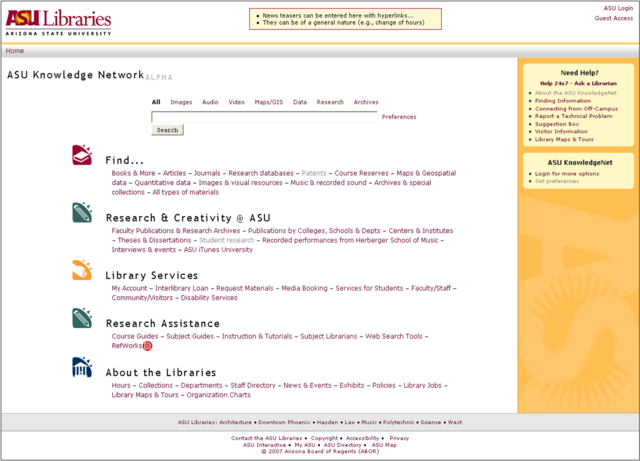The image size is (640, 461).
Task: Open the ASU Login link
Action: point(618,8)
